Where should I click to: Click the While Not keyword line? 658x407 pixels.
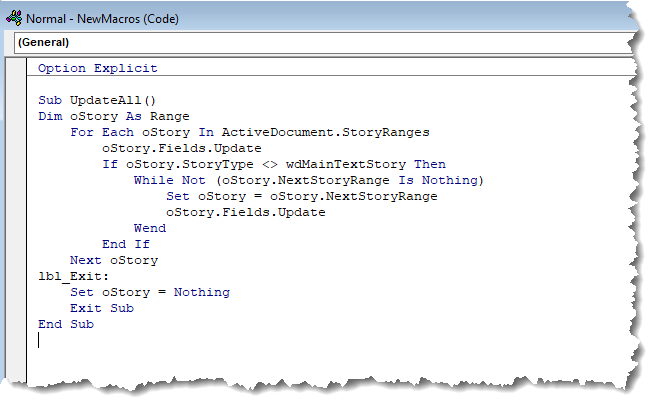pos(309,180)
